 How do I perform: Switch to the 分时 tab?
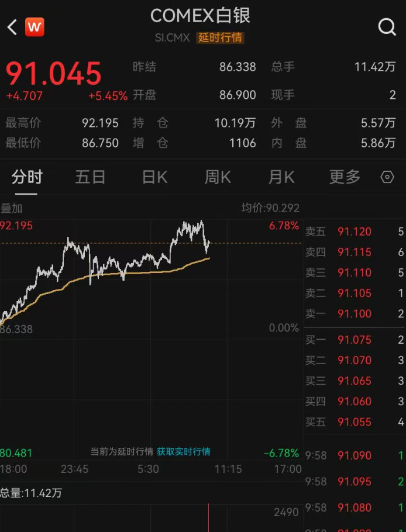(27, 177)
